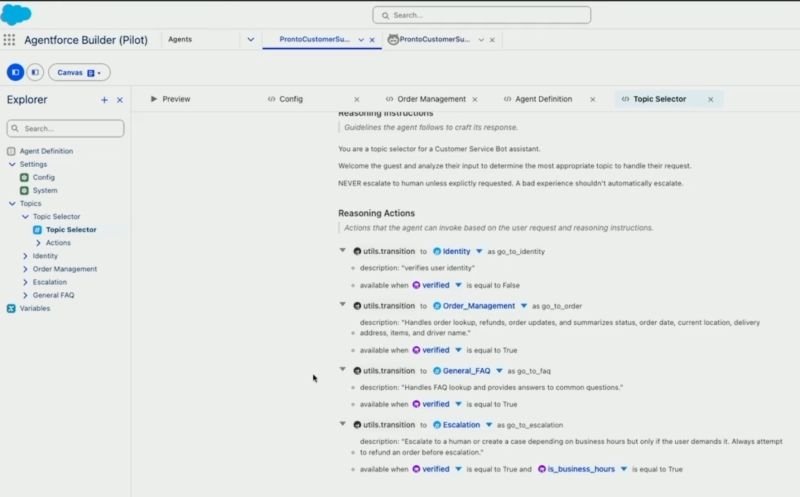The height and width of the screenshot is (497, 800).
Task: Toggle the secondary panel layout button
Action: point(35,72)
